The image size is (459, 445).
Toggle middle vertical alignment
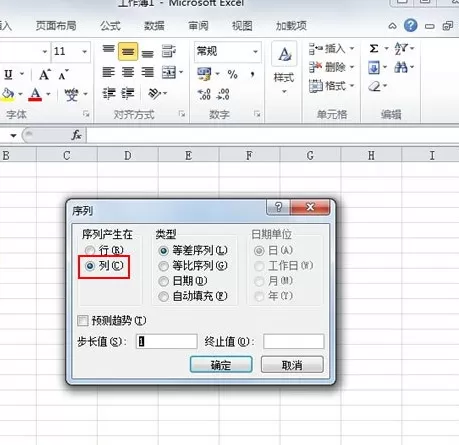pos(128,51)
